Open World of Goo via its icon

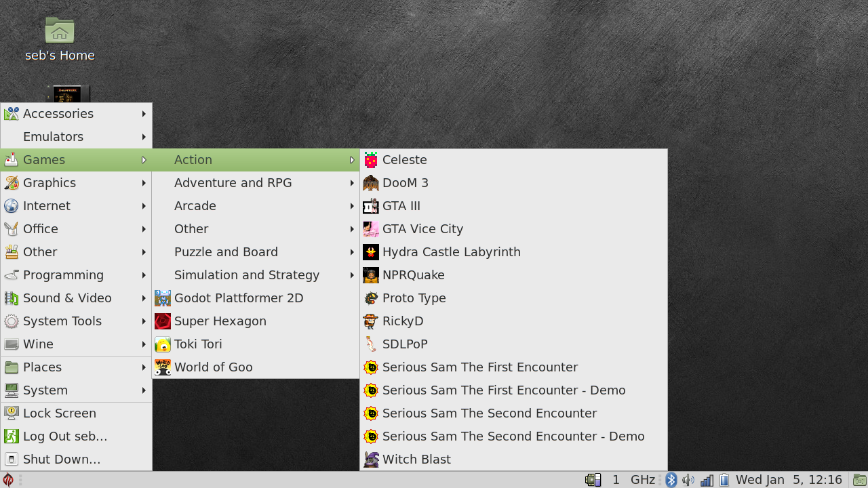click(163, 367)
